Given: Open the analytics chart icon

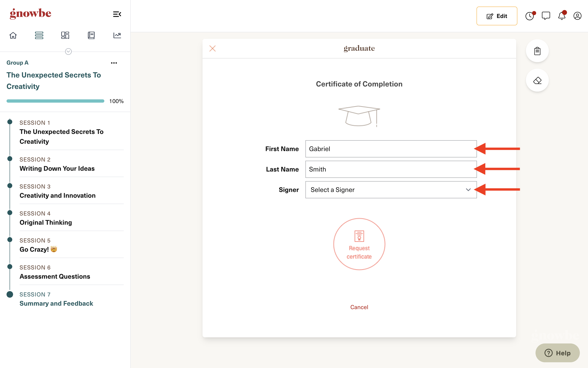Looking at the screenshot, I should 117,35.
